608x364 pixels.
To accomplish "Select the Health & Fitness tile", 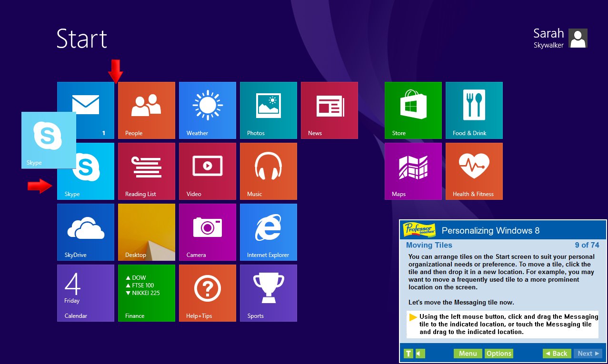I will pyautogui.click(x=474, y=171).
